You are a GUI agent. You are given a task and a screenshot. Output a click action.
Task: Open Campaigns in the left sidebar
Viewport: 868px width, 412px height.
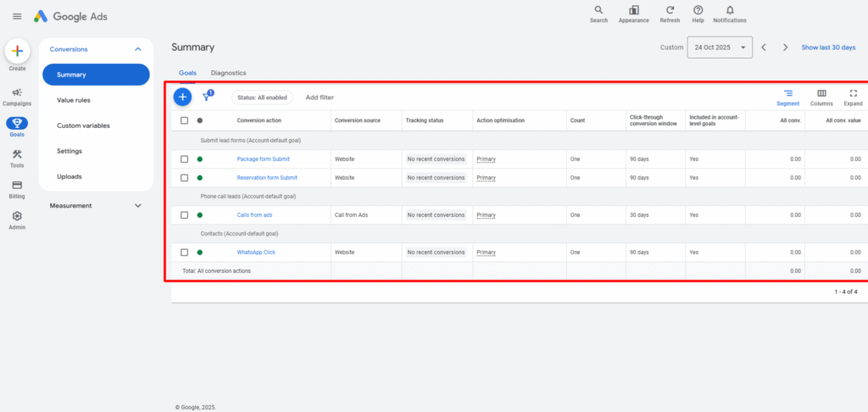pos(17,93)
